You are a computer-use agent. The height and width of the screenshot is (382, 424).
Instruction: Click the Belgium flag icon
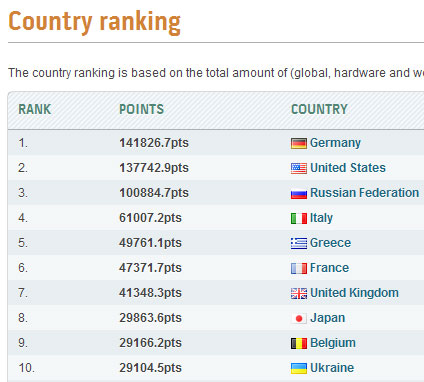tap(299, 344)
